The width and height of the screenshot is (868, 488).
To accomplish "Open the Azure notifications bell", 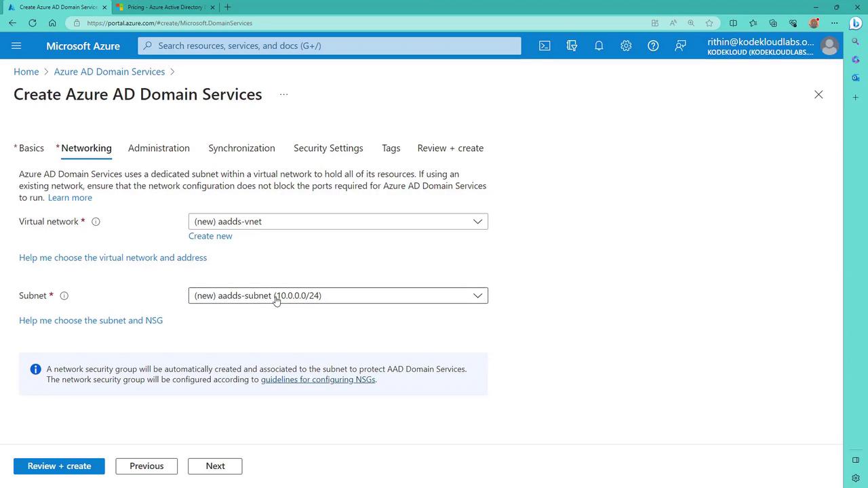I will coord(599,45).
